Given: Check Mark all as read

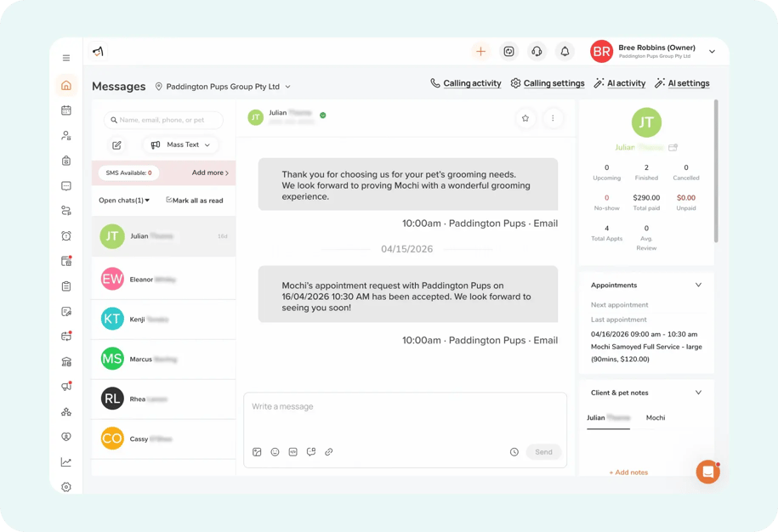Looking at the screenshot, I should 195,201.
